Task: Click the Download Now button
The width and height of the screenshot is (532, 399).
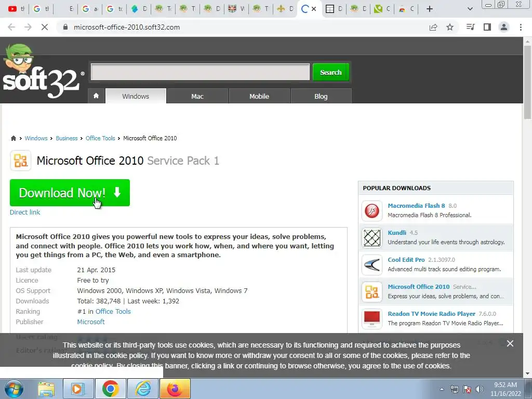Action: click(x=70, y=193)
